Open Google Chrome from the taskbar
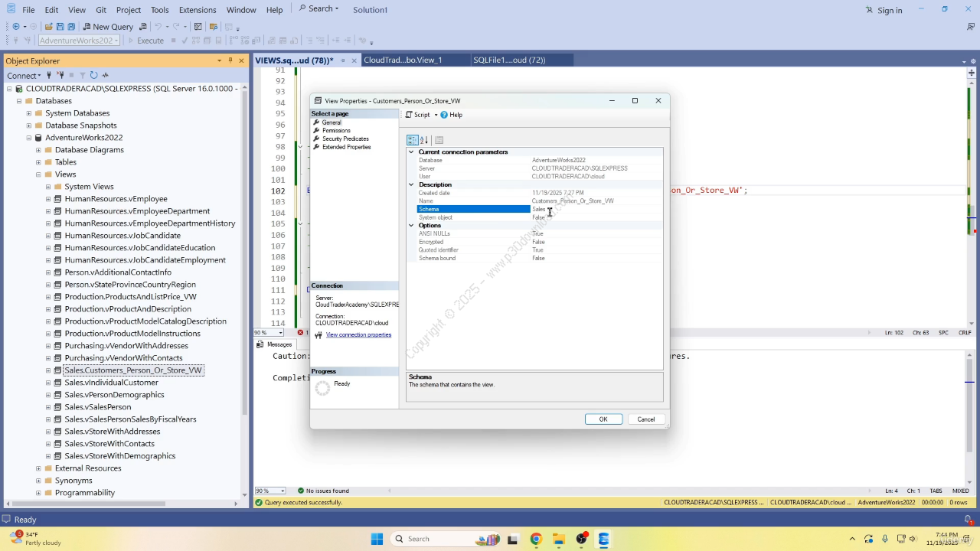This screenshot has width=980, height=551. click(x=536, y=539)
